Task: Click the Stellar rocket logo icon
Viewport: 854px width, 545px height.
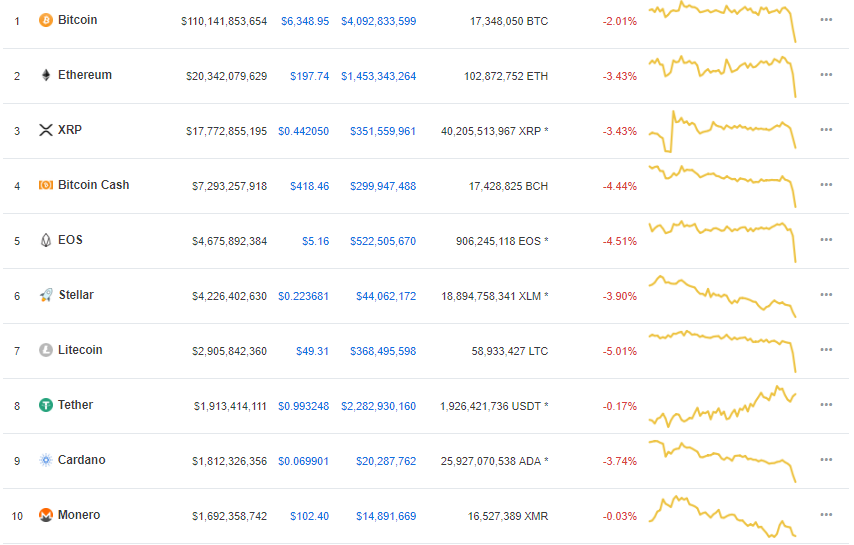Action: click(x=45, y=295)
